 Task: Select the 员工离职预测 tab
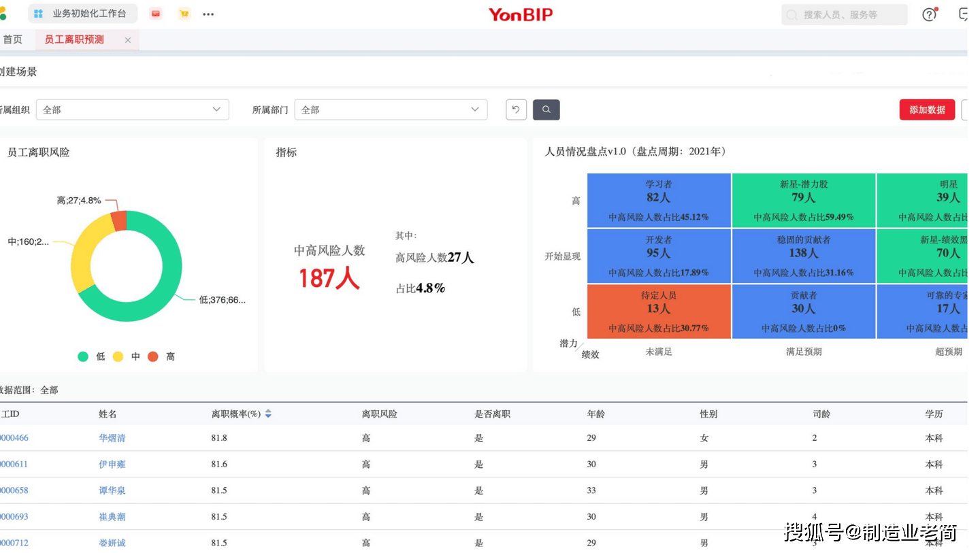[x=73, y=39]
